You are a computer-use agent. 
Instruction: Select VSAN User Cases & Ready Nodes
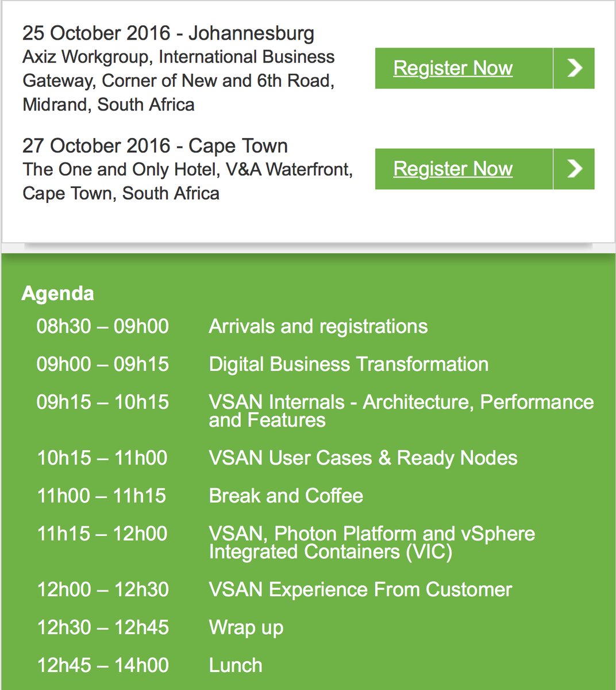point(363,458)
